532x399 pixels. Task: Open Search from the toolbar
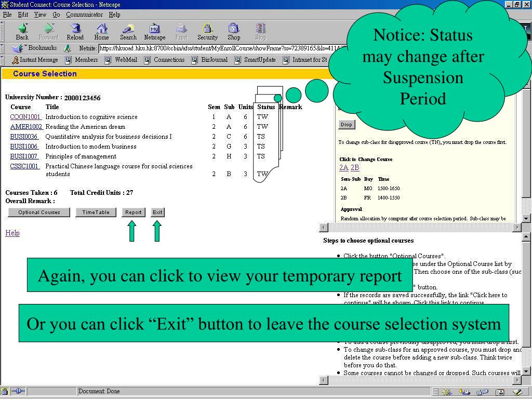128,32
